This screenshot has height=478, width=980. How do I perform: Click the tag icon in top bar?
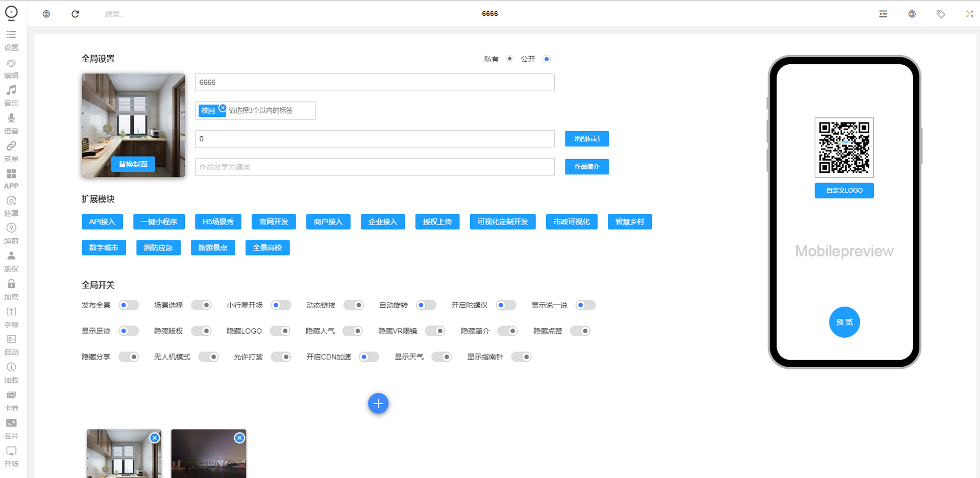click(941, 14)
